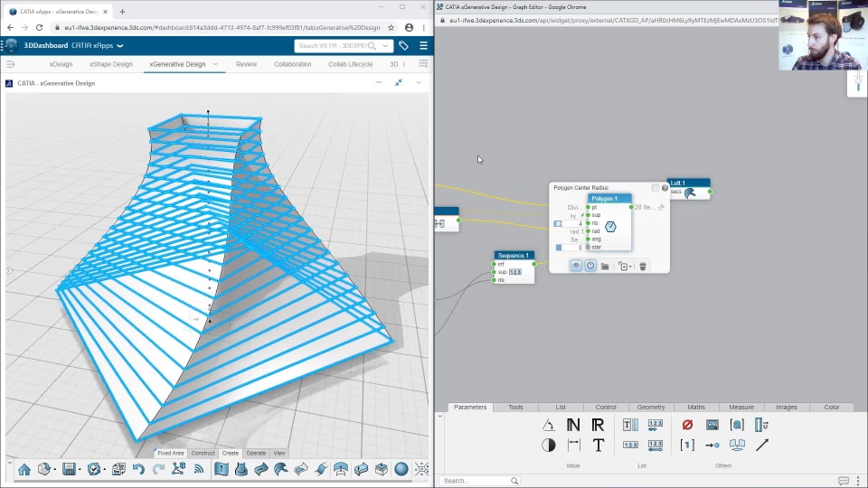This screenshot has height=488, width=868.
Task: Select the Sphere tool icon
Action: [401, 469]
